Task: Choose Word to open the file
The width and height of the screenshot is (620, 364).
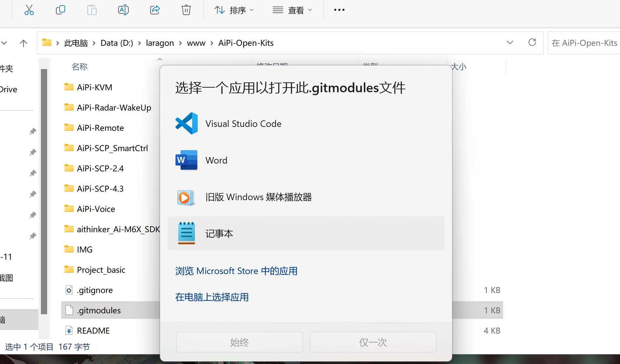Action: [306, 160]
